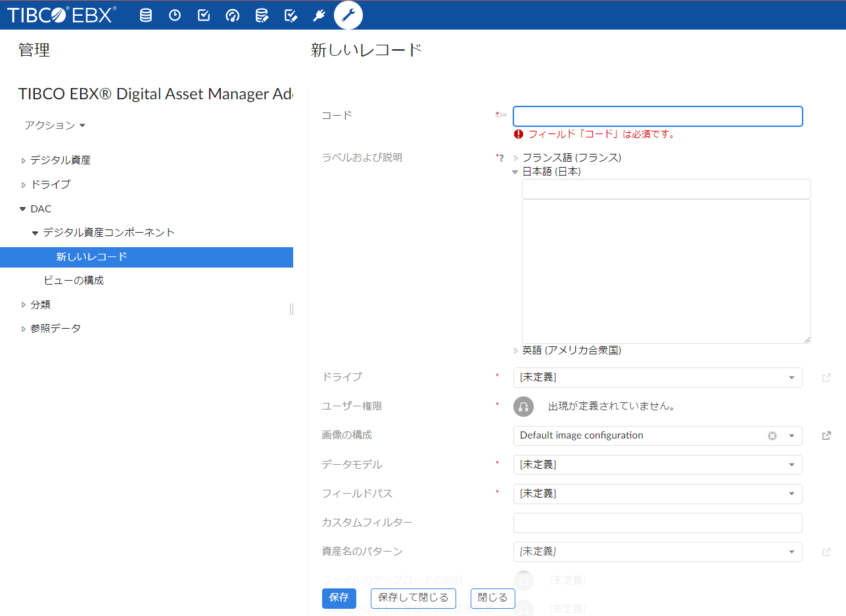Focus the Japanese label text field
Image resolution: width=846 pixels, height=616 pixels.
point(666,189)
